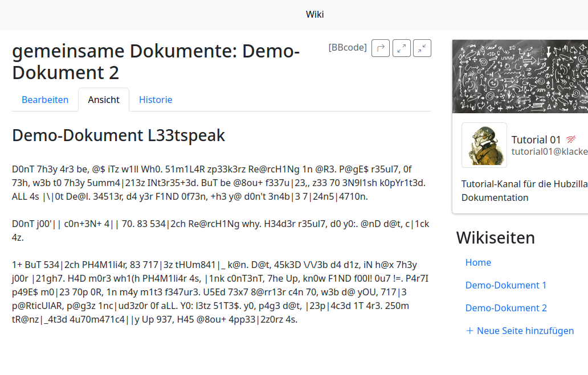Click the red icon beside Tutorial 01
This screenshot has width=588, height=375.
[571, 139]
